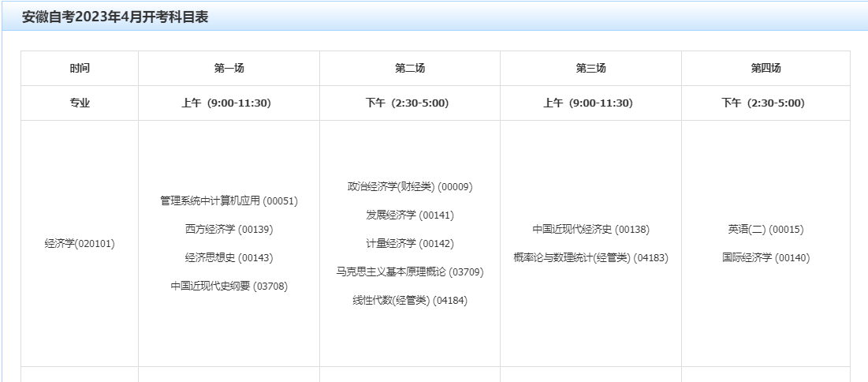Click course 发展经济学 (00141)
This screenshot has height=382, width=868.
click(x=410, y=215)
